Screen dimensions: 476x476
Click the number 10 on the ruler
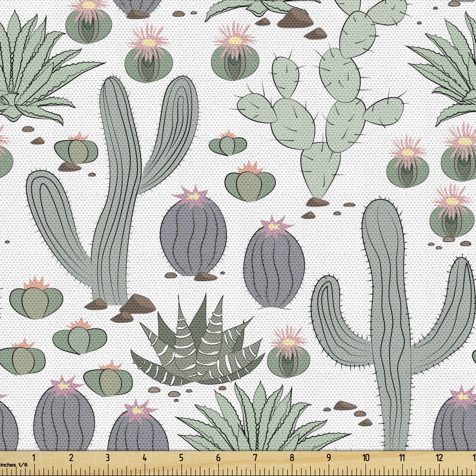pyautogui.click(x=366, y=457)
